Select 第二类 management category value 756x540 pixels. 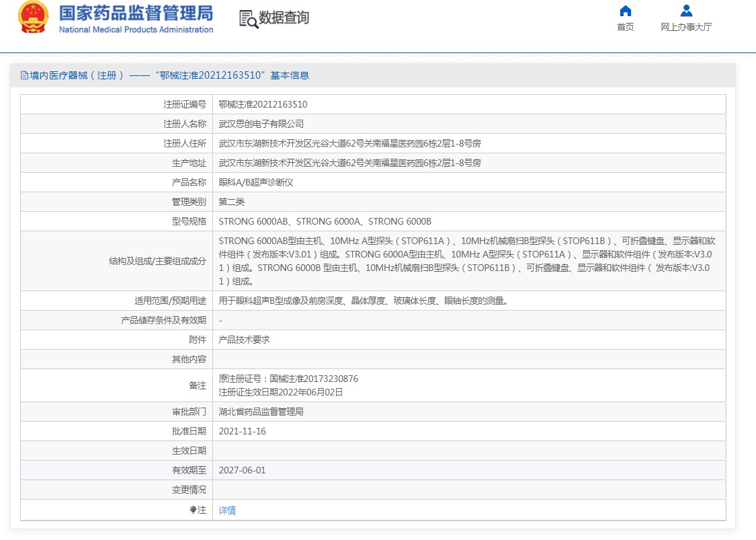pyautogui.click(x=231, y=202)
